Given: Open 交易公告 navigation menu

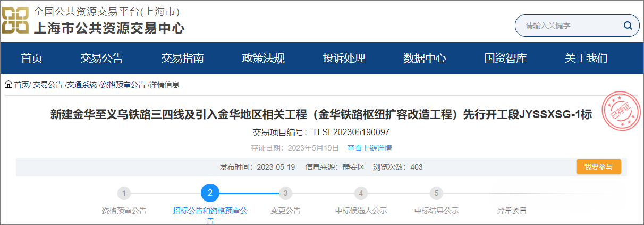Looking at the screenshot, I should pos(101,58).
